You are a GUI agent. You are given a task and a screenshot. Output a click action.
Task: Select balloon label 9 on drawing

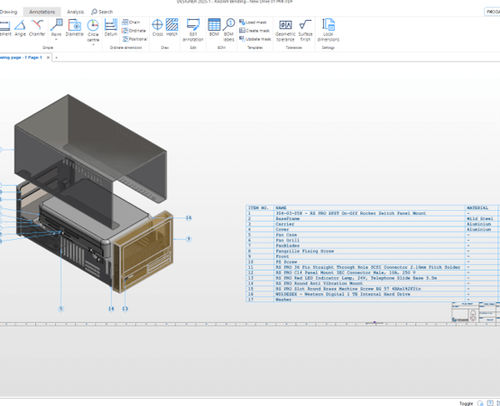point(189,239)
